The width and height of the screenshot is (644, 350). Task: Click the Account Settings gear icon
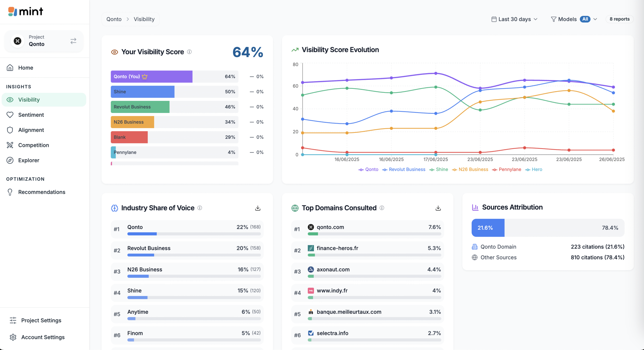[13, 337]
